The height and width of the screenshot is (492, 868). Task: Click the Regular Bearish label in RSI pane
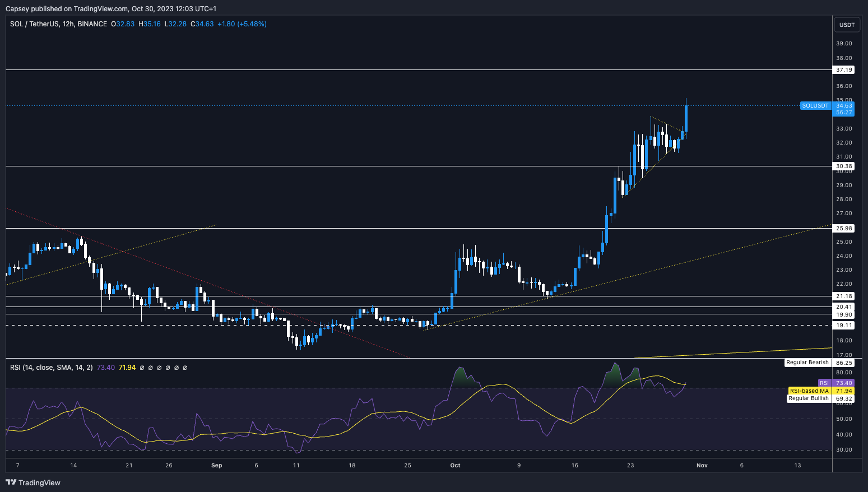coord(807,363)
